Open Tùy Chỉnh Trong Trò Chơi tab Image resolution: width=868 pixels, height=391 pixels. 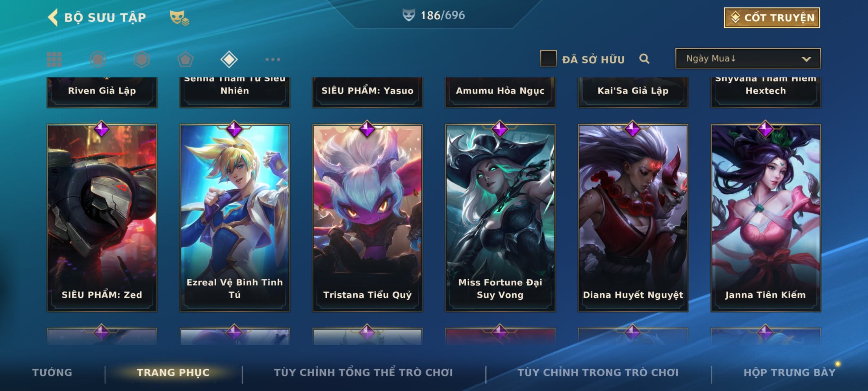coord(598,372)
